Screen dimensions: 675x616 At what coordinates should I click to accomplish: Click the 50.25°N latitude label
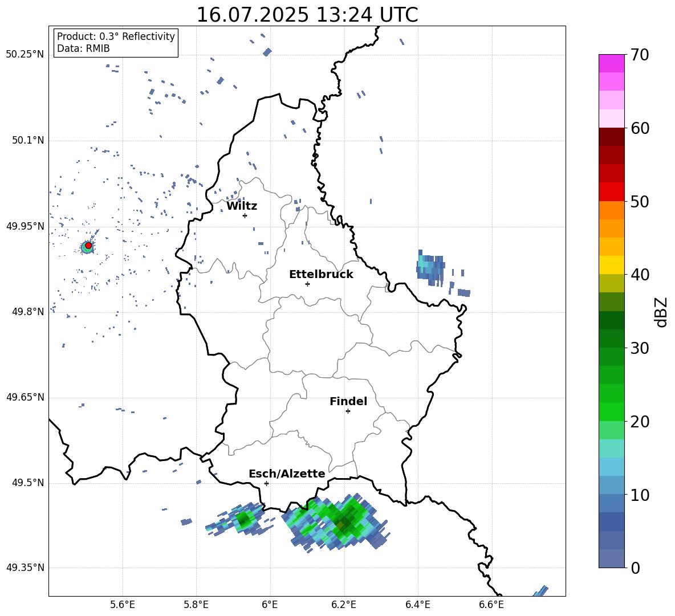click(25, 55)
